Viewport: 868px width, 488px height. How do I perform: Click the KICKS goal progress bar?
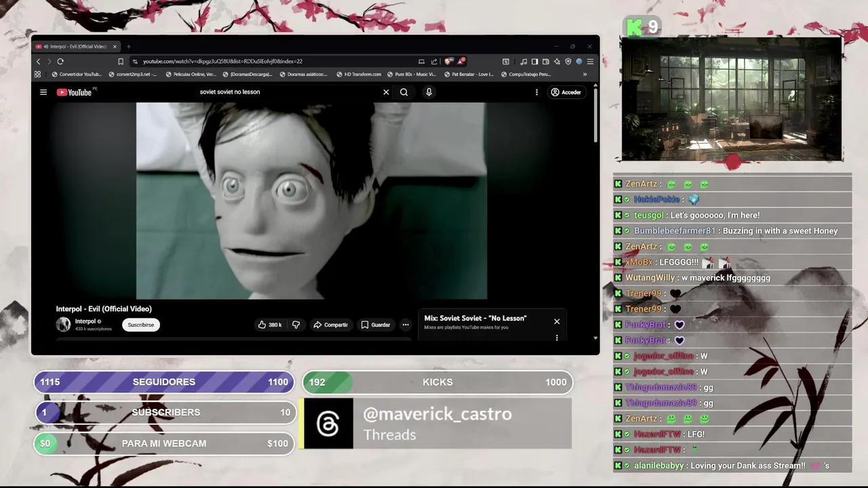point(437,382)
